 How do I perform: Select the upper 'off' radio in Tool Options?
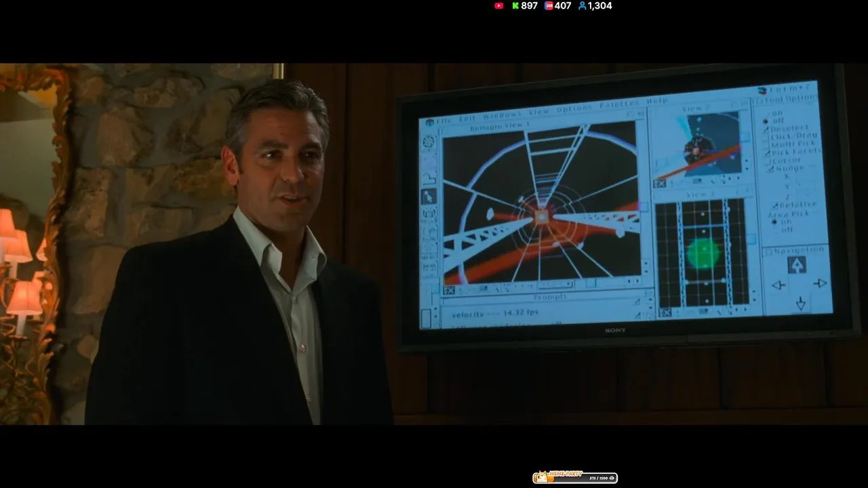(x=767, y=121)
